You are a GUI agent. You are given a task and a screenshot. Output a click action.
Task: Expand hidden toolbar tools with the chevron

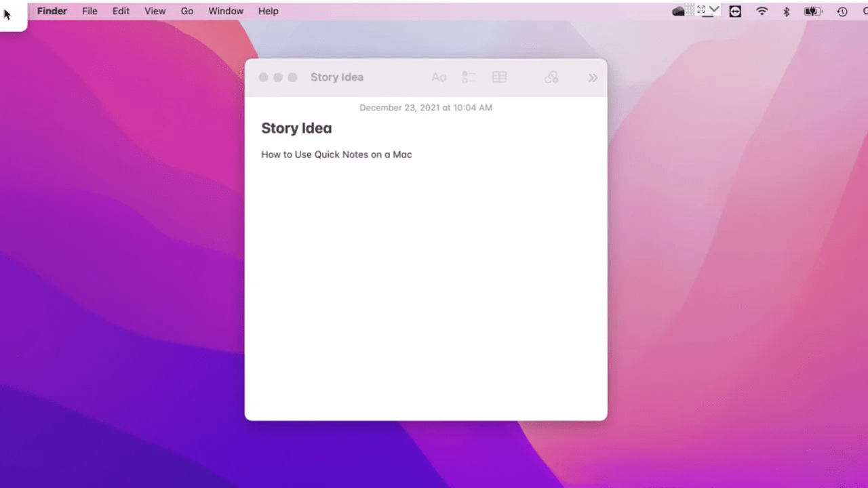click(x=593, y=77)
